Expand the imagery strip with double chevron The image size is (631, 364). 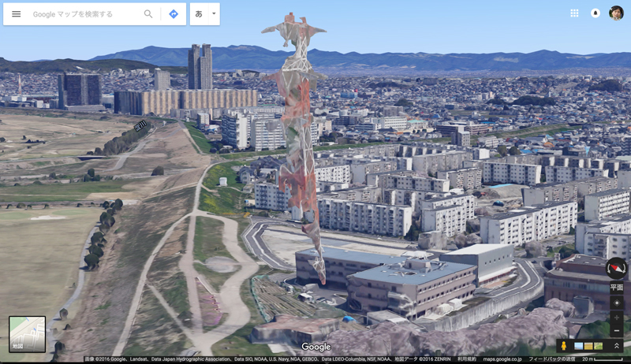click(x=616, y=346)
